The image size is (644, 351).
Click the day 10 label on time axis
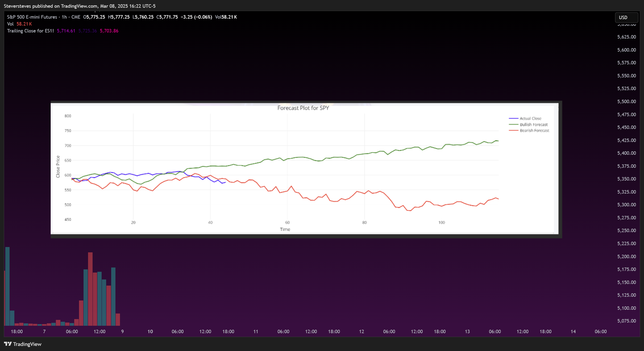click(x=150, y=332)
